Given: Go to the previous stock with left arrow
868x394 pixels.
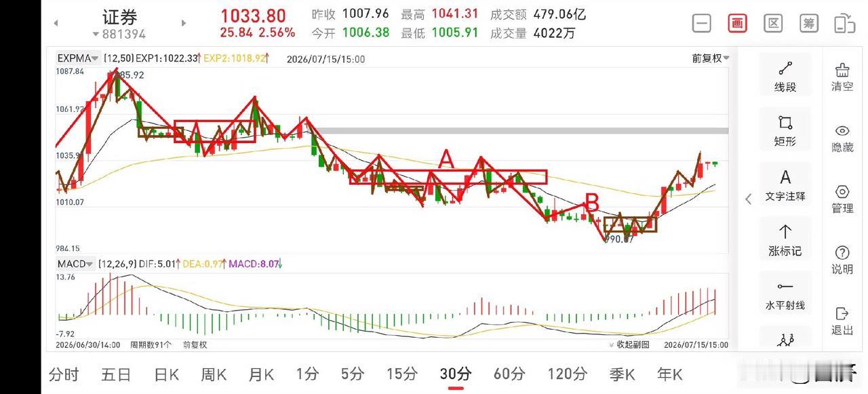Looking at the screenshot, I should [x=56, y=23].
